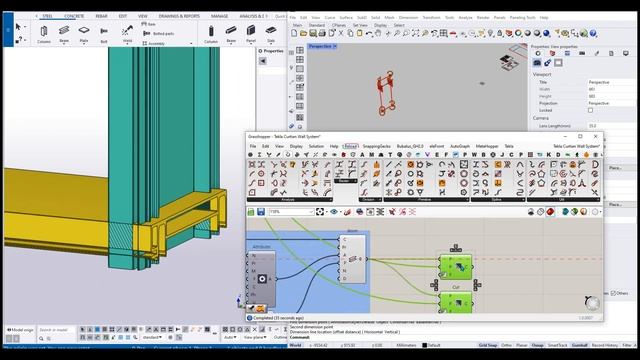Click the camera icon in Rhino Properties panel

click(x=537, y=63)
